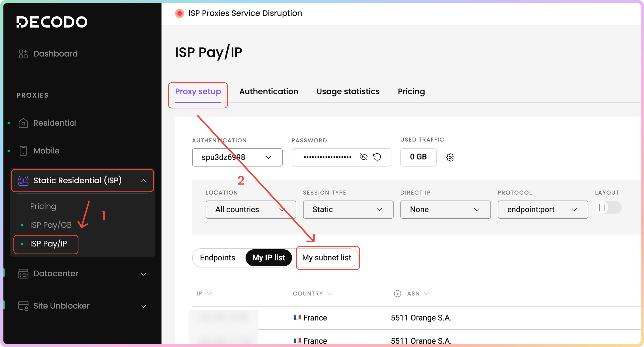Click the Mobile phone icon
Image resolution: width=644 pixels, height=347 pixels.
(x=23, y=151)
